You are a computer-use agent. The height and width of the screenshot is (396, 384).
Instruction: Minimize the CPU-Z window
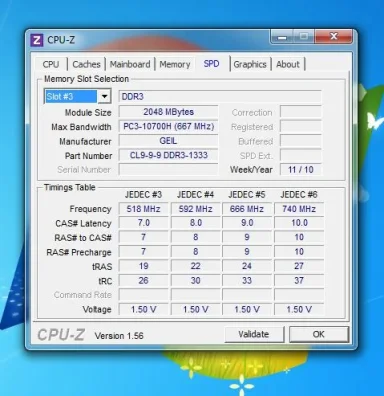point(282,37)
